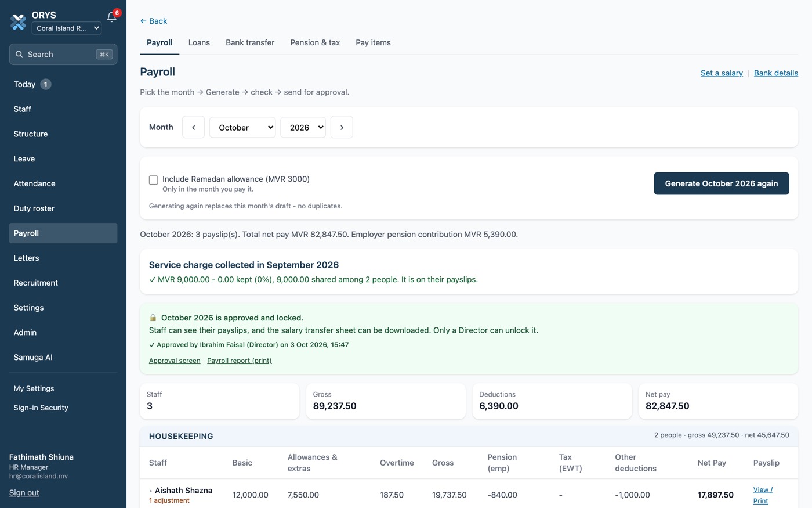Viewport: 812px width, 508px height.
Task: Open the month dropdown showing October
Action: [x=242, y=127]
